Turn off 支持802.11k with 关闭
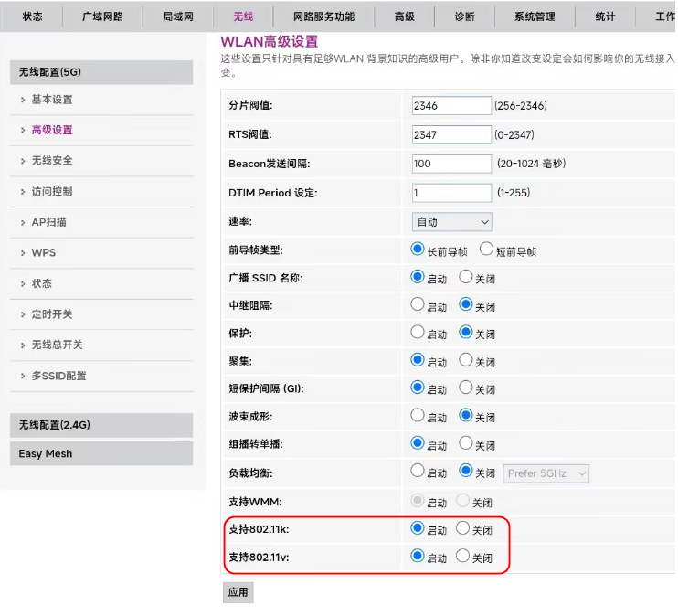The width and height of the screenshot is (678, 616). tap(463, 528)
